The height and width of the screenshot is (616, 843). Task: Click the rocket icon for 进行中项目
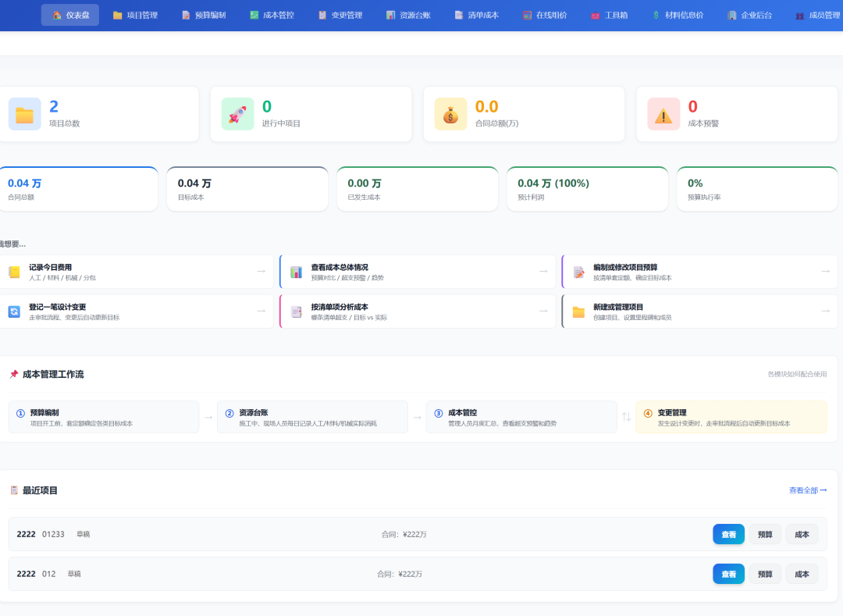(237, 115)
